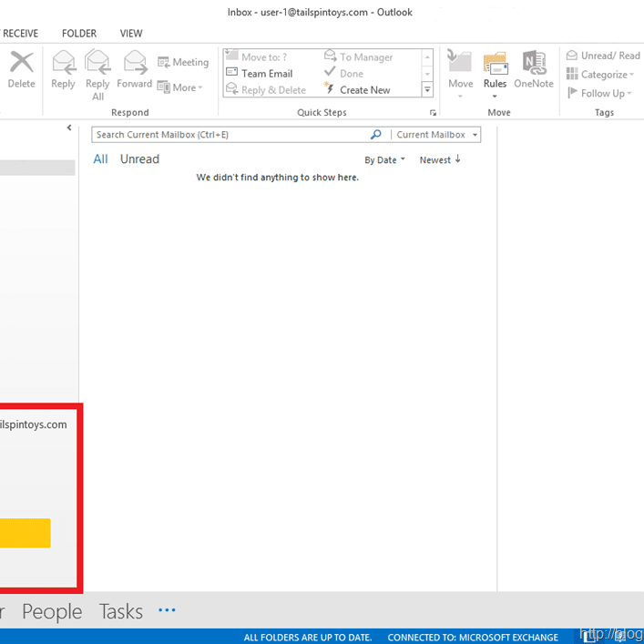The image size is (644, 644).
Task: Click the yellow button in folder pane
Action: click(26, 533)
